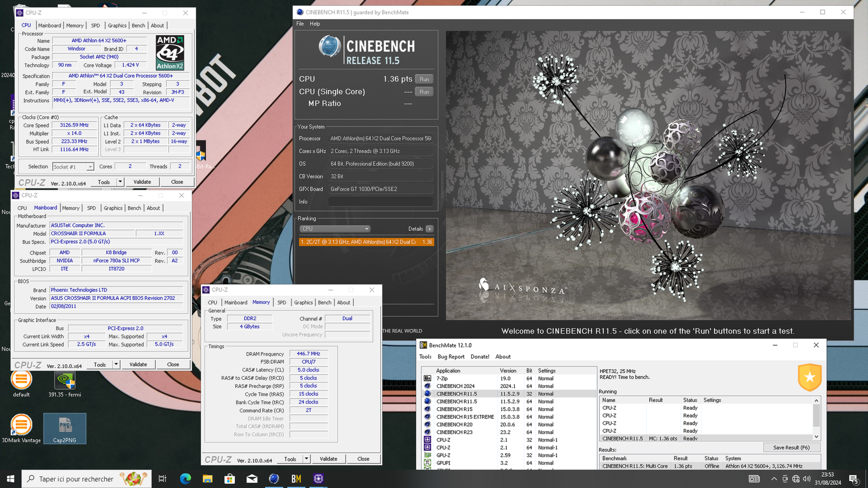Open the About menu in BenchMate

[x=503, y=357]
